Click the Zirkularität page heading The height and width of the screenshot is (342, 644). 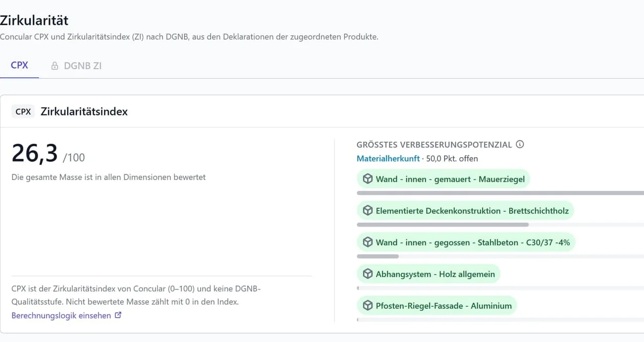(x=34, y=20)
